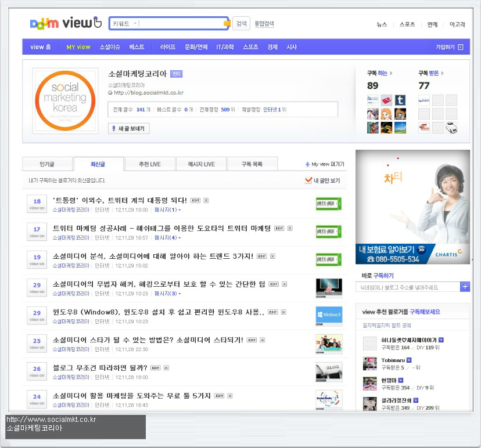Click EDIT icon on 도요타 트위터 마케팅 post
481x448 pixels.
(279, 228)
